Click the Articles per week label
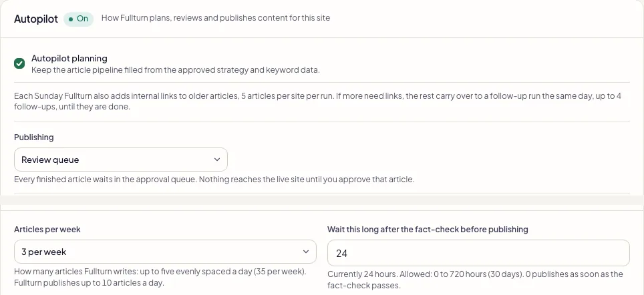Image resolution: width=644 pixels, height=295 pixels. [47, 230]
